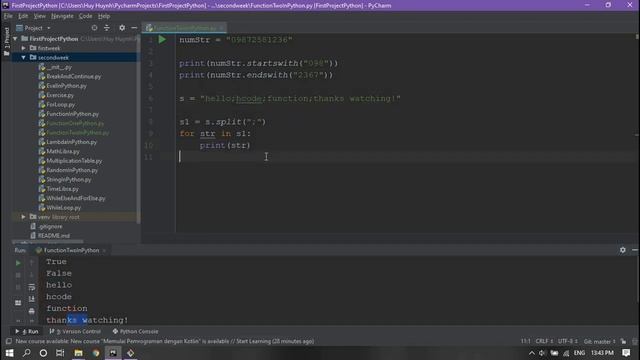Change file encoding via UTF-8 dropdown
Viewport: 640px width, 360px height.
pyautogui.click(x=568, y=341)
